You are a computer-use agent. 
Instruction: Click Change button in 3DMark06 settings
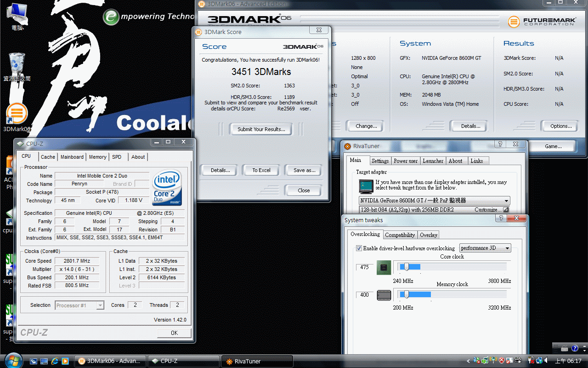pyautogui.click(x=366, y=126)
